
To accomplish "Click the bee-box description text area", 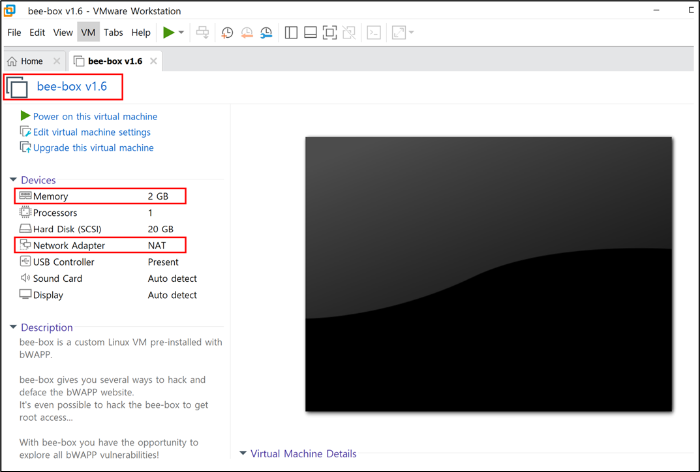I will (x=121, y=398).
